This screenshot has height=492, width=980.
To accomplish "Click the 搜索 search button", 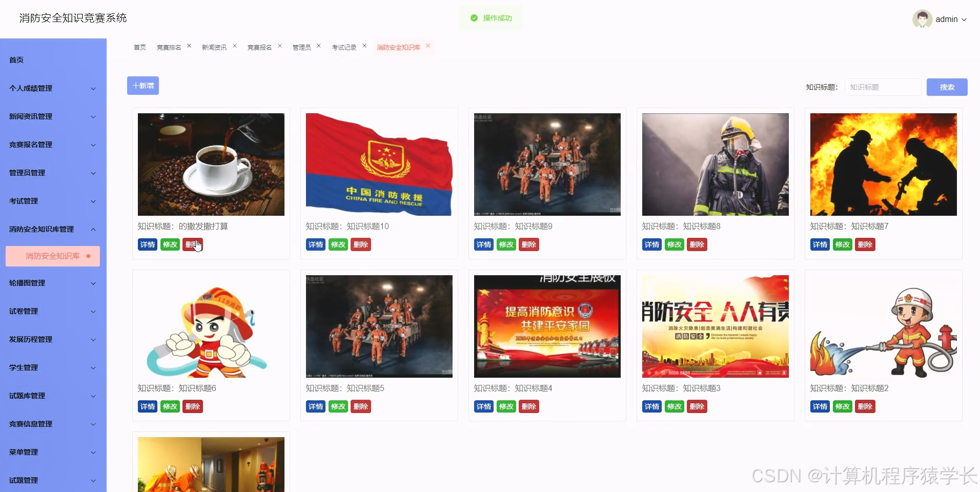I will (x=947, y=87).
